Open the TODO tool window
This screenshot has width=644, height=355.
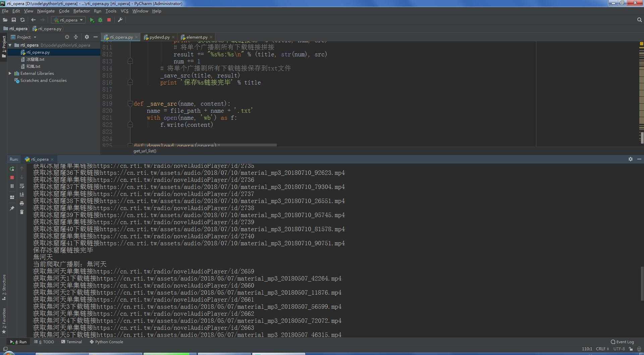(x=44, y=342)
